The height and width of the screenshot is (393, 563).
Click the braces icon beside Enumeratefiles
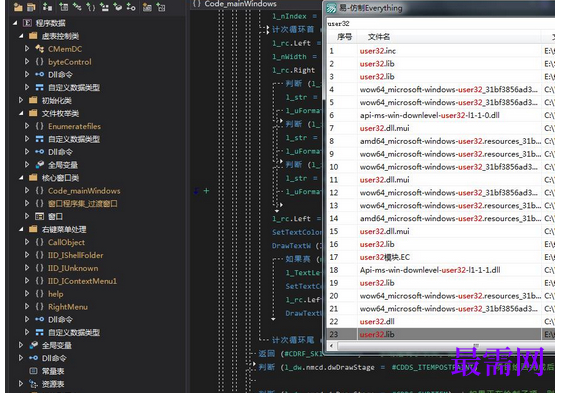39,126
